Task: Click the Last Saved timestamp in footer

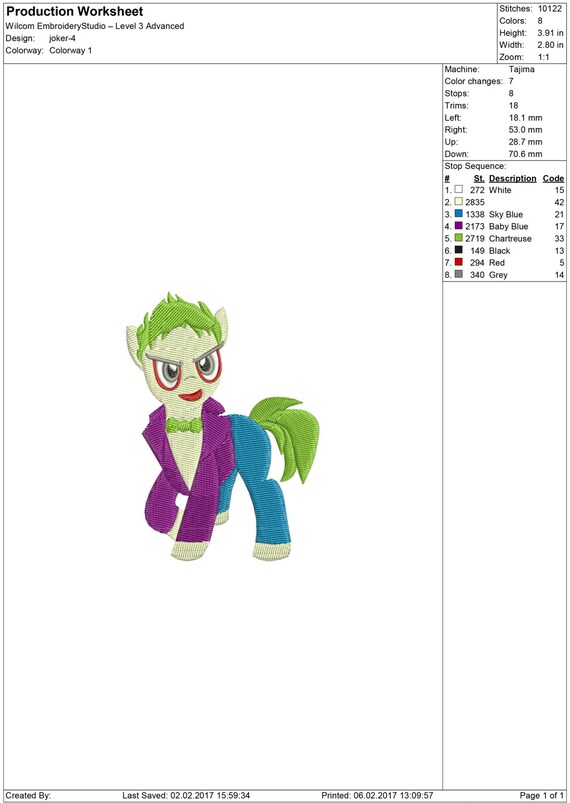Action: (x=186, y=795)
